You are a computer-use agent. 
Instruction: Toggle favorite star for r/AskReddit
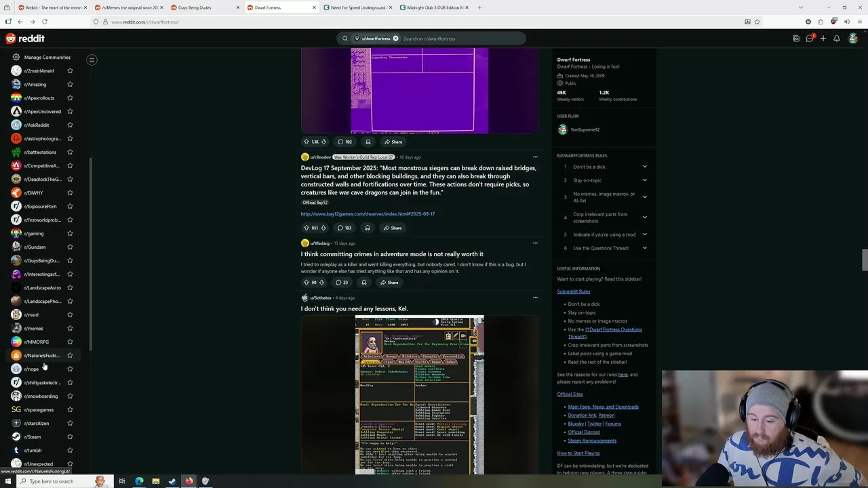click(70, 125)
